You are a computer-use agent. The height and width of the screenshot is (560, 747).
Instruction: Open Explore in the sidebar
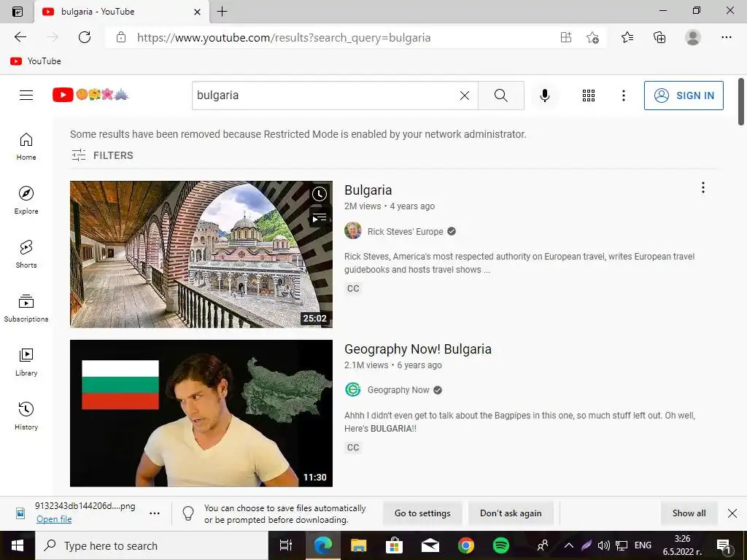[x=26, y=200]
